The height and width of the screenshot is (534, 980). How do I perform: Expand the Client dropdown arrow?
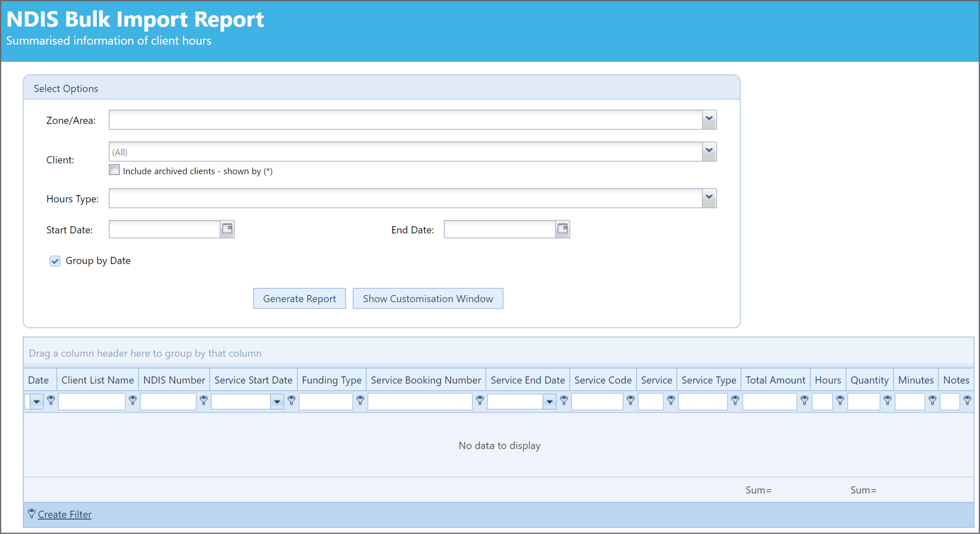pyautogui.click(x=709, y=152)
